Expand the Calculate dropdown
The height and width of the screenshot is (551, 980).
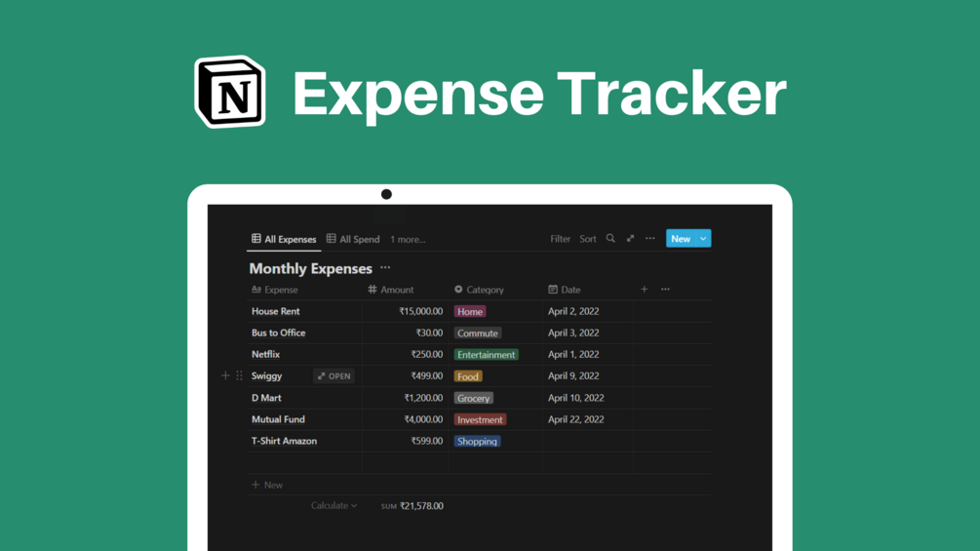tap(334, 505)
